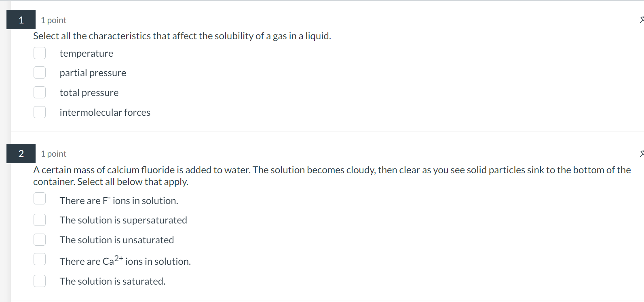Check the total pressure option

point(40,92)
